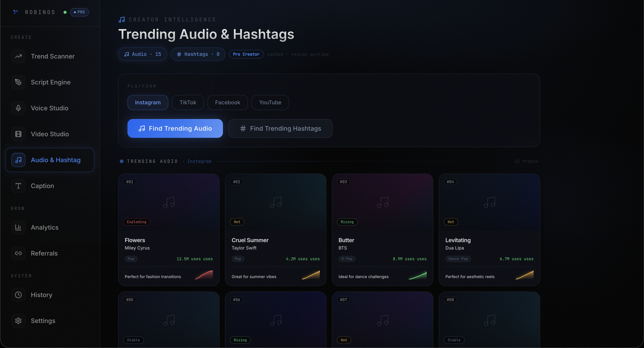Click the Hot status tag on Levitating
Screen dimensions: 644x348
[x=451, y=222]
